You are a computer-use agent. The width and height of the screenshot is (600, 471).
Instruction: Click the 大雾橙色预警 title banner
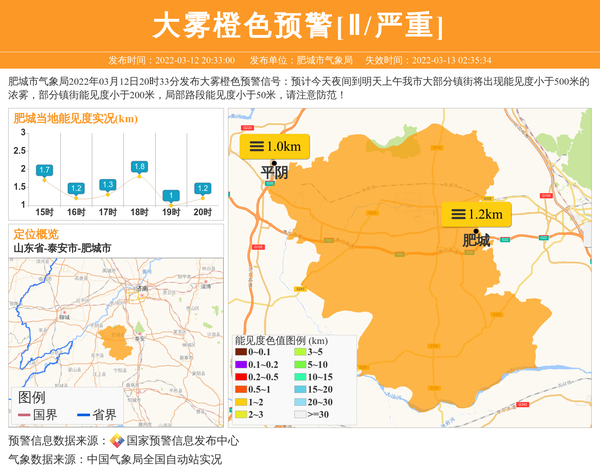[300, 25]
